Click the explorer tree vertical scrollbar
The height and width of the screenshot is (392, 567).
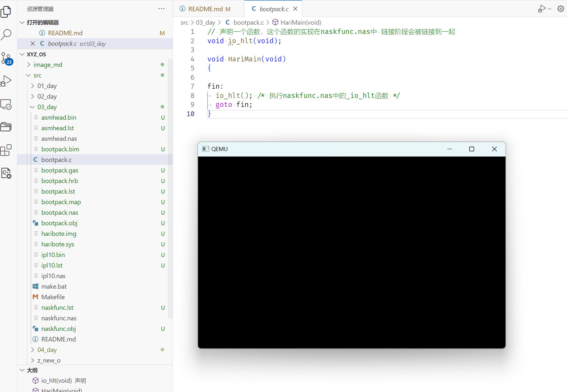170,189
